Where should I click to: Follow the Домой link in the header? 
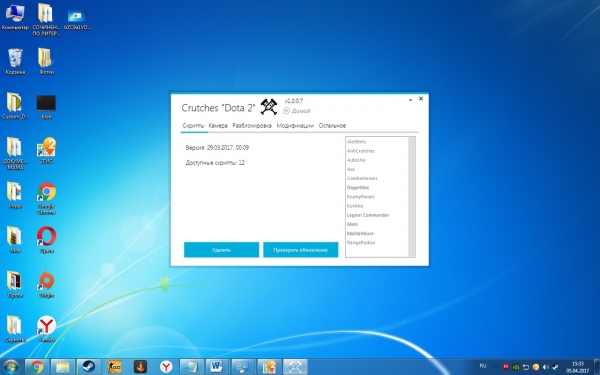[297, 111]
